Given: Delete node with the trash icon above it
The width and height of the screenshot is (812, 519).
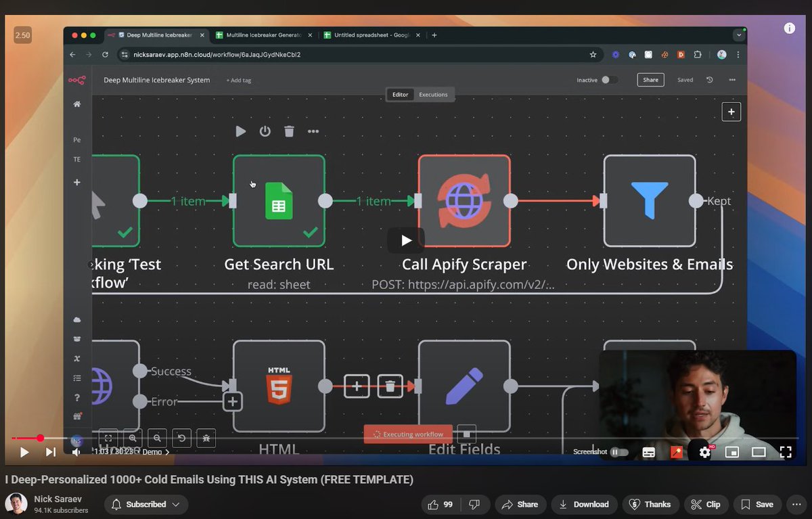Looking at the screenshot, I should (289, 131).
